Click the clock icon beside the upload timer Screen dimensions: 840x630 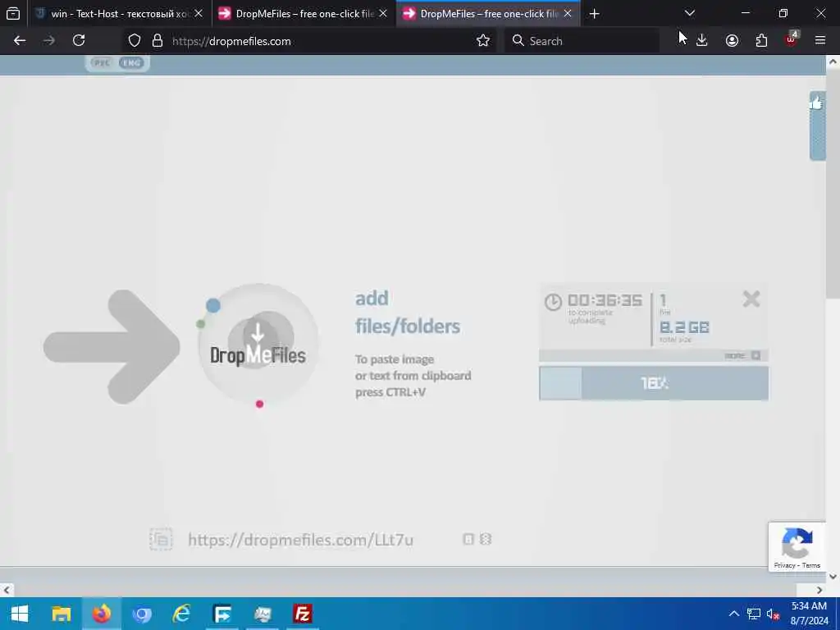(553, 302)
